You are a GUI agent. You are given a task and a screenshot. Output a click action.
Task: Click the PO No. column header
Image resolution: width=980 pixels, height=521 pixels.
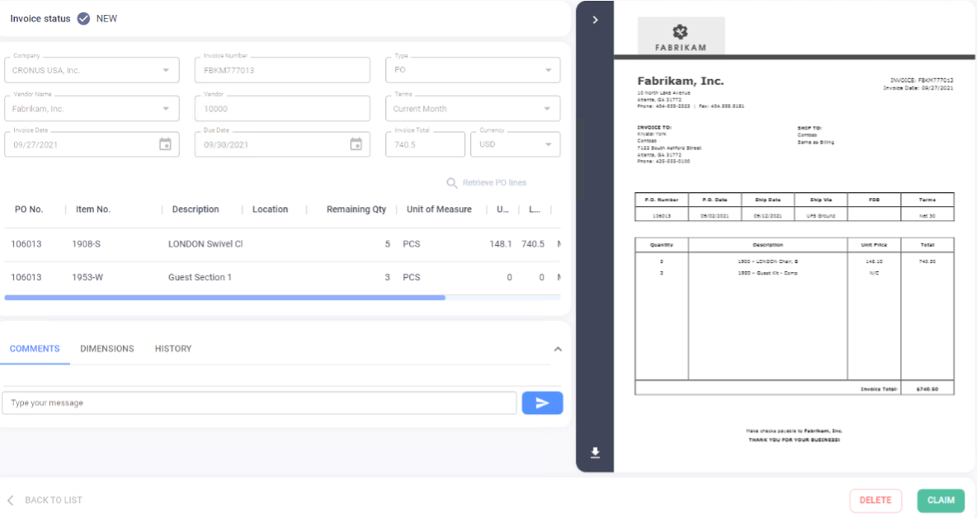click(x=29, y=209)
